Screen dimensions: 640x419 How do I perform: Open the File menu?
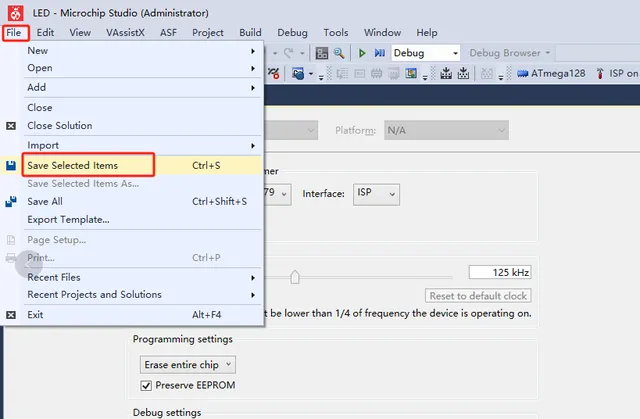13,33
